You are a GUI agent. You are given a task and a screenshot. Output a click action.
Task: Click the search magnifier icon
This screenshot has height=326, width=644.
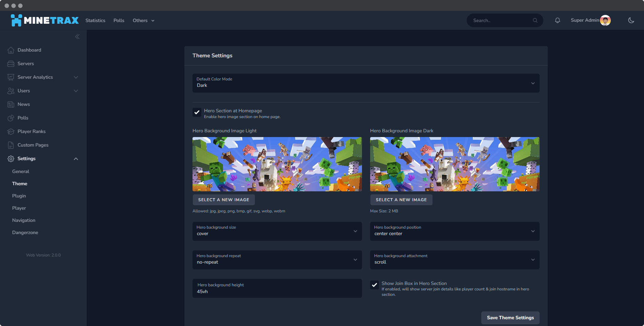[535, 20]
